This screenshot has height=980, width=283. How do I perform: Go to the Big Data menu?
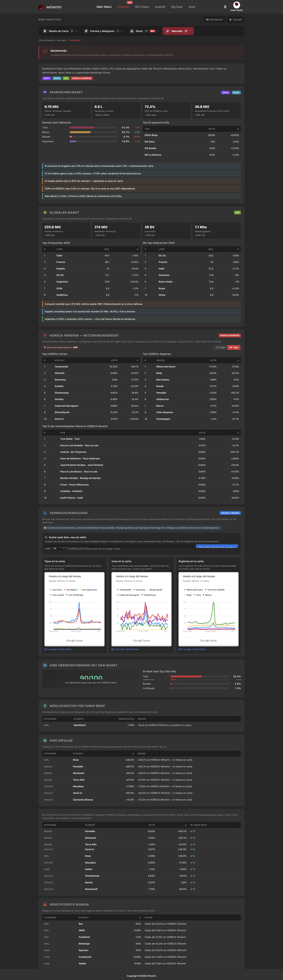(x=177, y=7)
